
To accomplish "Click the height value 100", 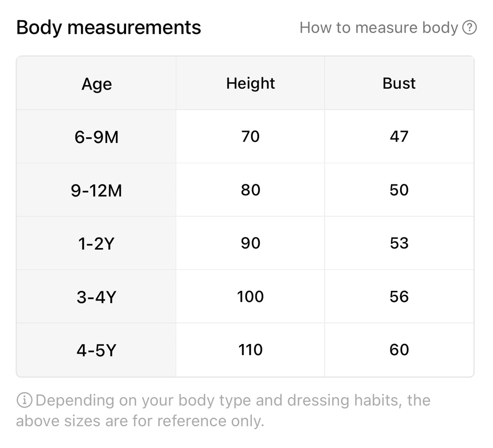I will click(250, 296).
